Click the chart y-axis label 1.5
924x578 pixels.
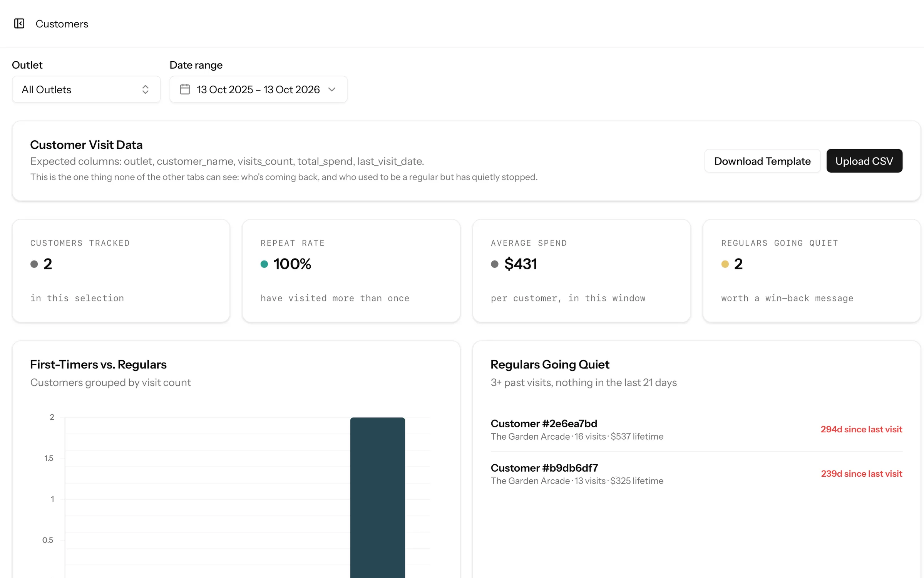(x=49, y=458)
